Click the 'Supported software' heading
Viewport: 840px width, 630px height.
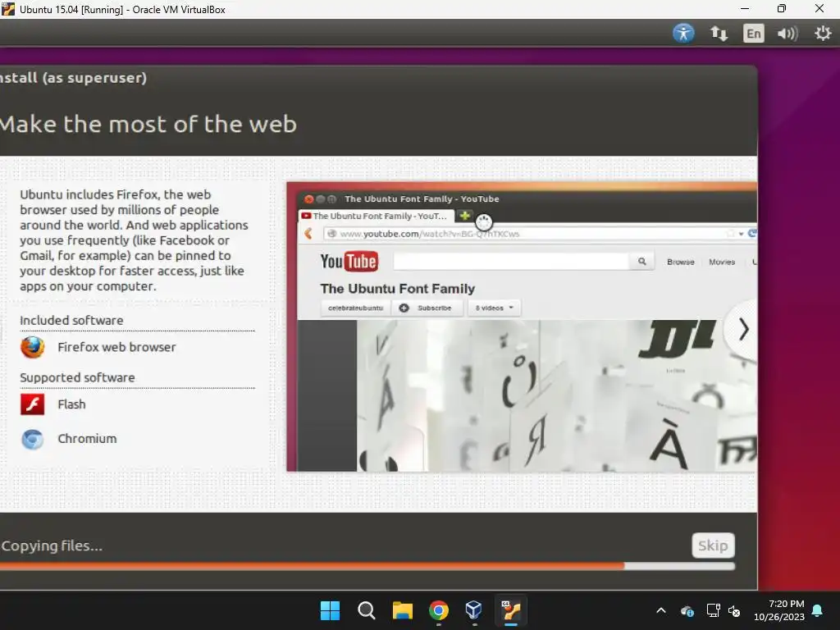77,377
